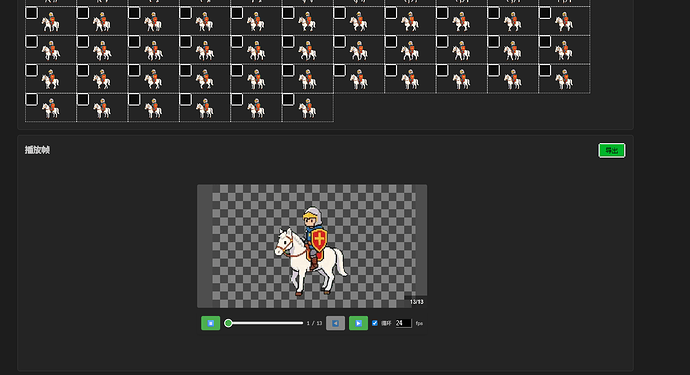This screenshot has height=375, width=690.
Task: Tick the fifth frame checkbox in the last row
Action: coord(237,99)
